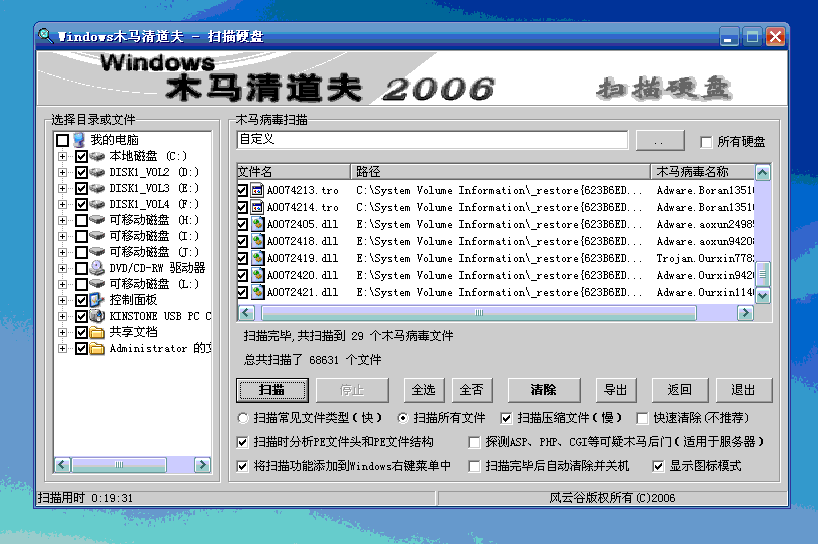
Task: Select scan all files (扫描所有文件) radio
Action: 402,418
